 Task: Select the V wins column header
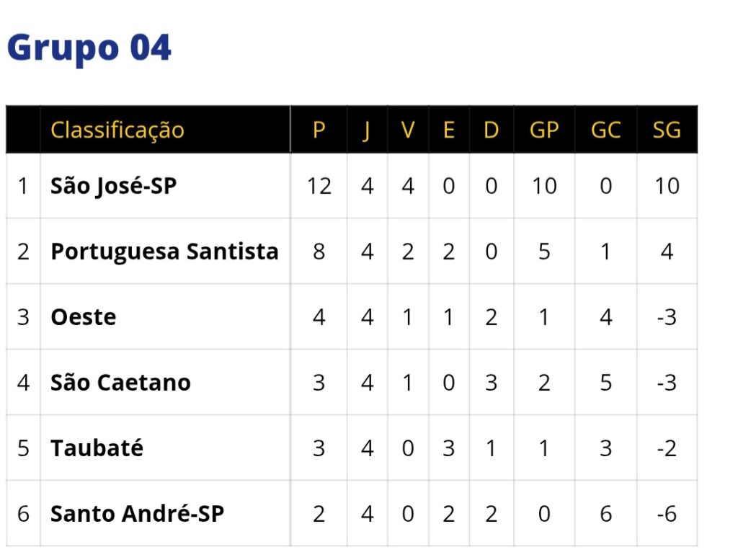click(x=408, y=130)
